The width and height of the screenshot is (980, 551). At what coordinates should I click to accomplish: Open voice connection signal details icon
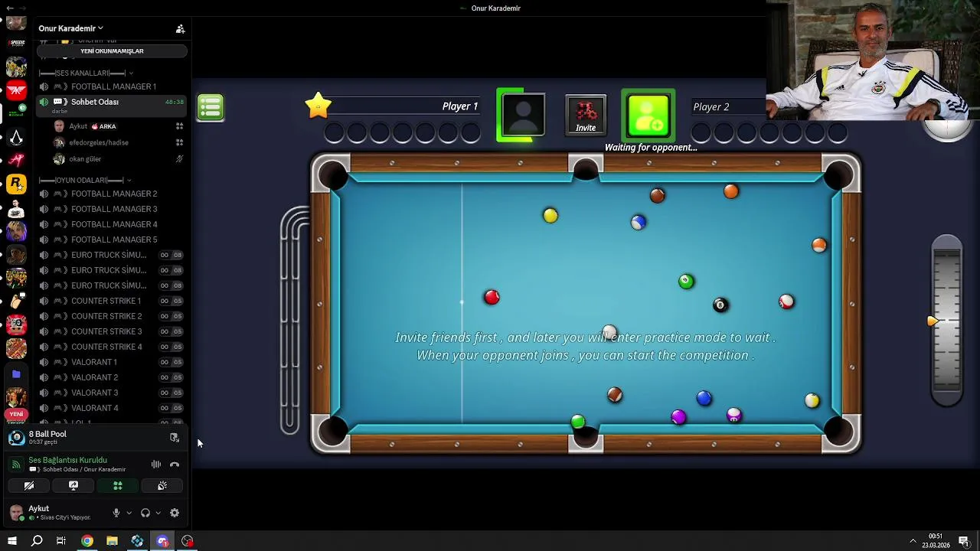[x=16, y=465]
